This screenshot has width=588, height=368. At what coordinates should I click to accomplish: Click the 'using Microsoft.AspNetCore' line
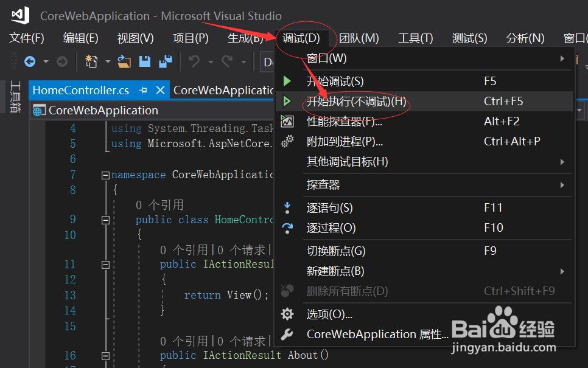(x=192, y=144)
